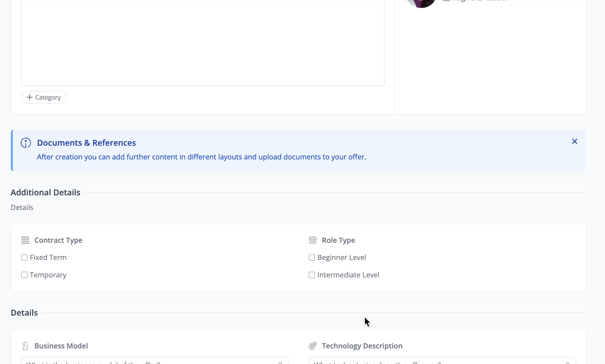The height and width of the screenshot is (364, 605).
Task: Tick the Beginner Level checkbox
Action: click(x=312, y=258)
